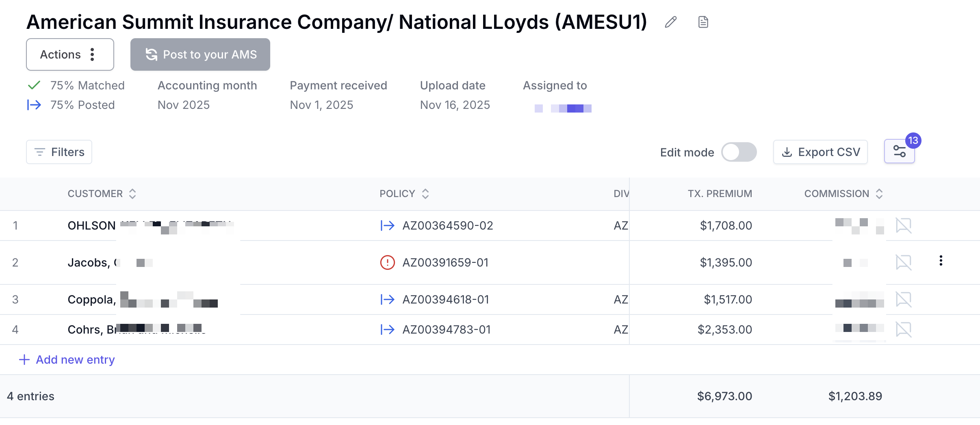Image resolution: width=980 pixels, height=425 pixels.
Task: Export the statement as CSV
Action: [x=820, y=152]
